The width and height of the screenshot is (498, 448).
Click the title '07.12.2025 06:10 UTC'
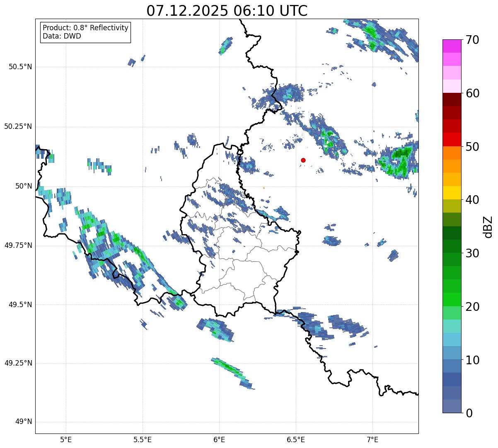pos(227,10)
